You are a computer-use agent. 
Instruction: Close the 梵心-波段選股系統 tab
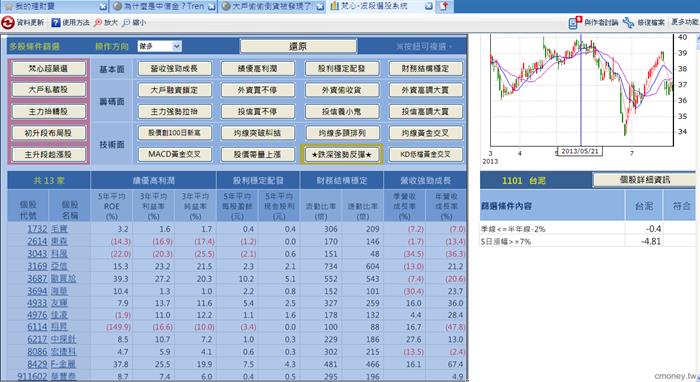(429, 6)
